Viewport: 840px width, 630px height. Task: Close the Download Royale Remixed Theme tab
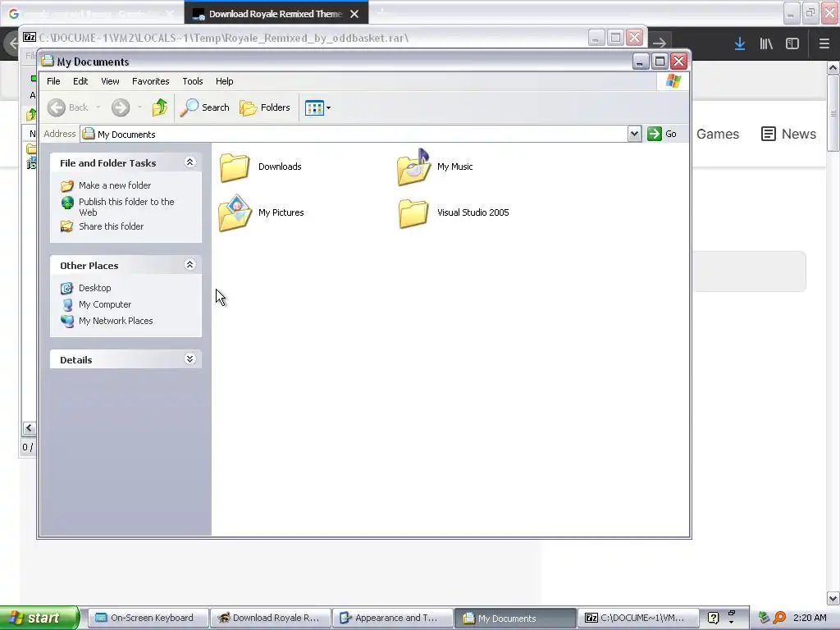354,14
